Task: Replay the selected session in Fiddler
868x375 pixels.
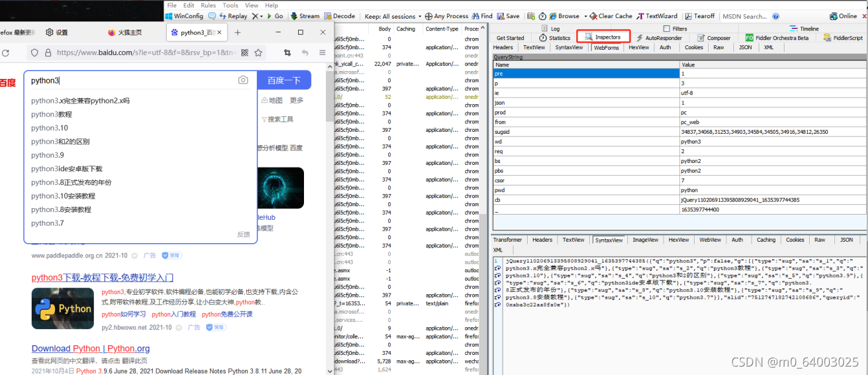Action: (x=233, y=16)
